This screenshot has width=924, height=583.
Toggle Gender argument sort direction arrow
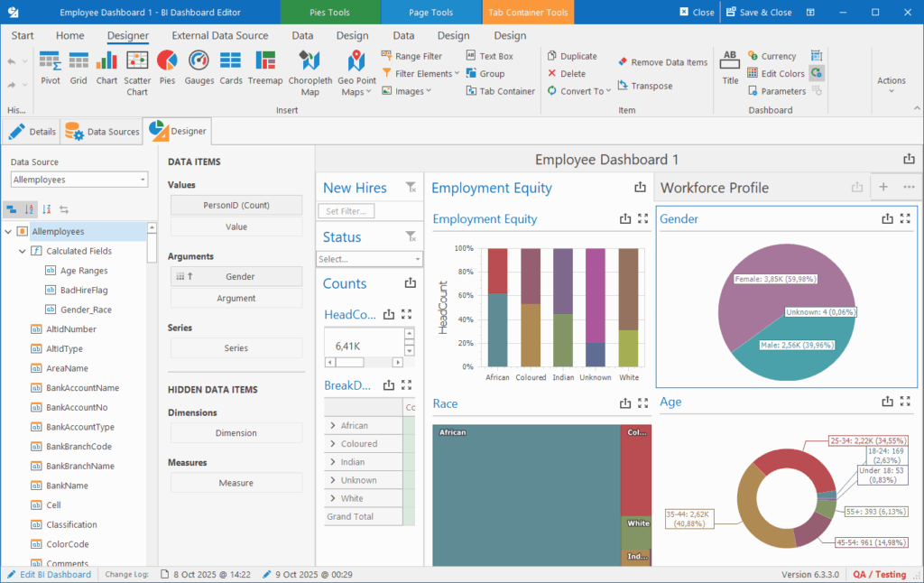pyautogui.click(x=190, y=276)
